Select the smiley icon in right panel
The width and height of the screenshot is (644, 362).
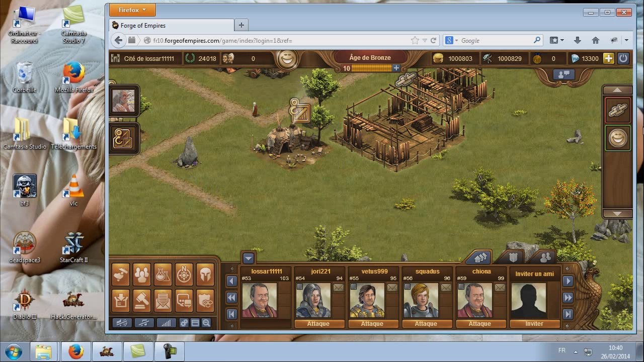pyautogui.click(x=617, y=138)
